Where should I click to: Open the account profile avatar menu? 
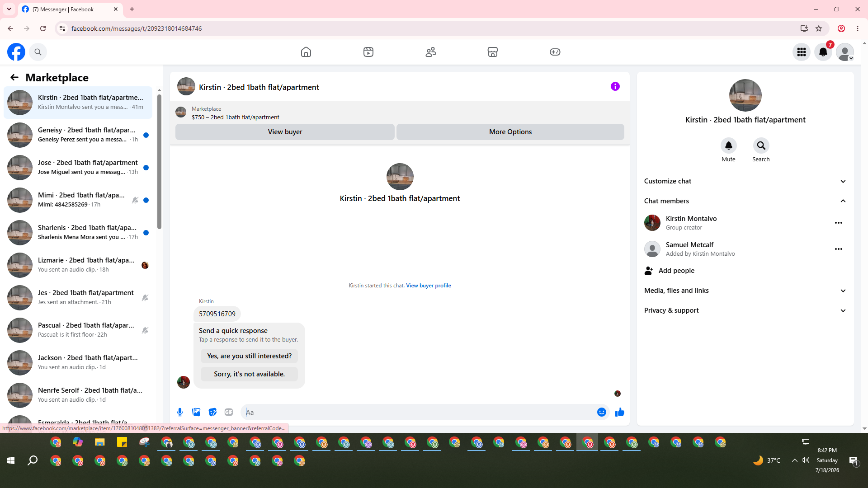coord(845,52)
